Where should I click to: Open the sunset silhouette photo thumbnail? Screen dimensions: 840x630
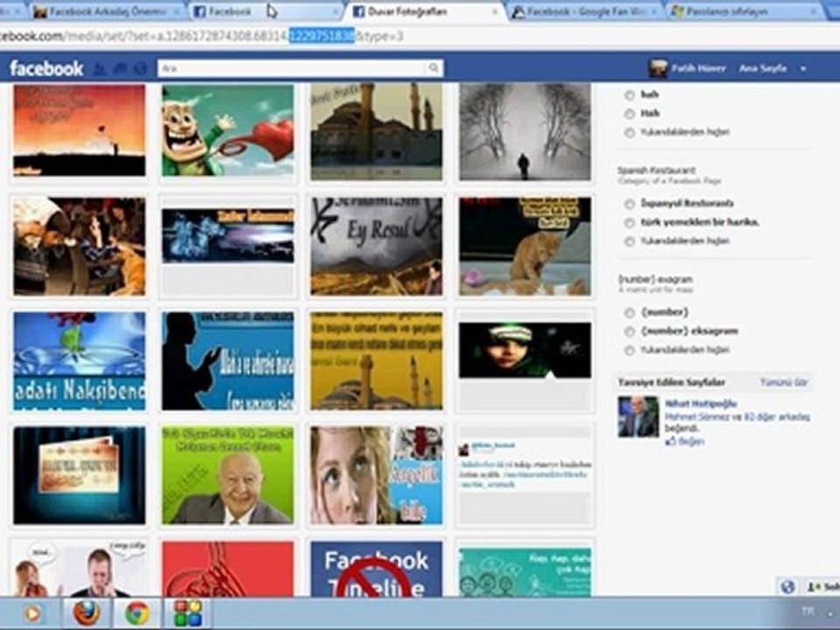click(80, 130)
